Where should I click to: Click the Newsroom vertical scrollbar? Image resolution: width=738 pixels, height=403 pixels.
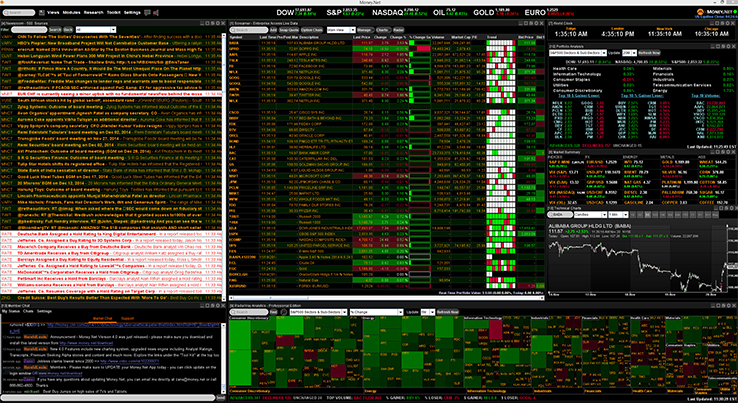click(224, 165)
